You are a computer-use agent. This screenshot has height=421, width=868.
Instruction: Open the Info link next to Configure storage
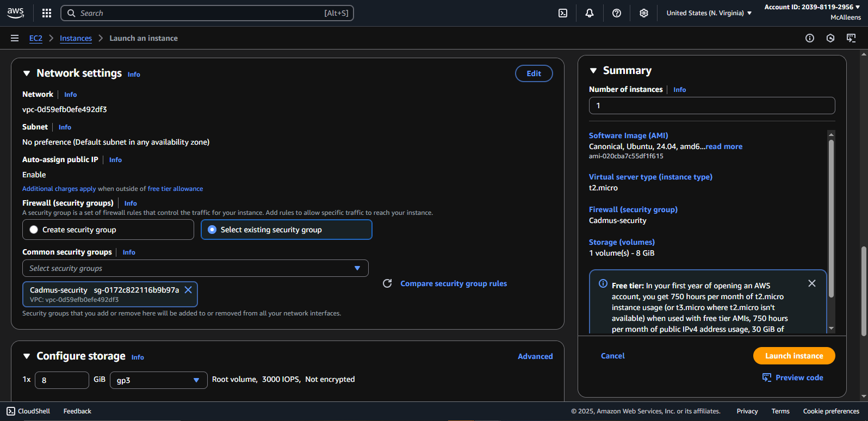[138, 357]
